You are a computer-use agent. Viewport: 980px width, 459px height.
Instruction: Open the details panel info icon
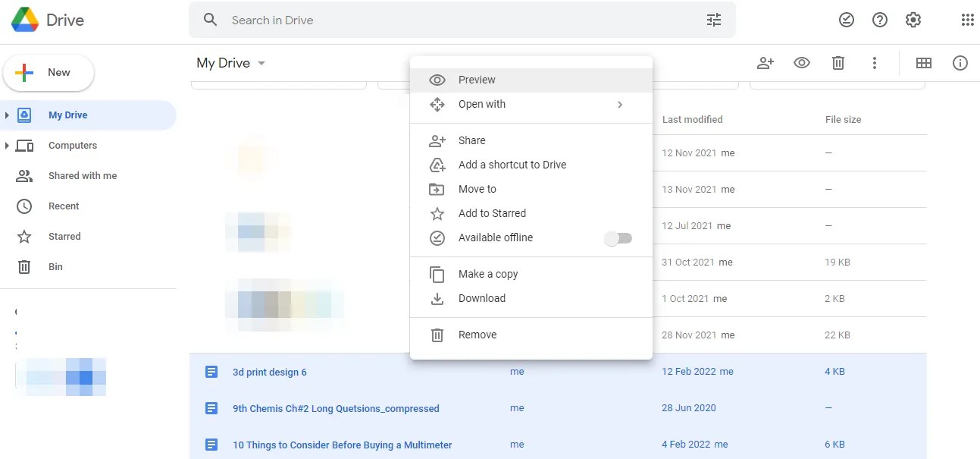(960, 63)
